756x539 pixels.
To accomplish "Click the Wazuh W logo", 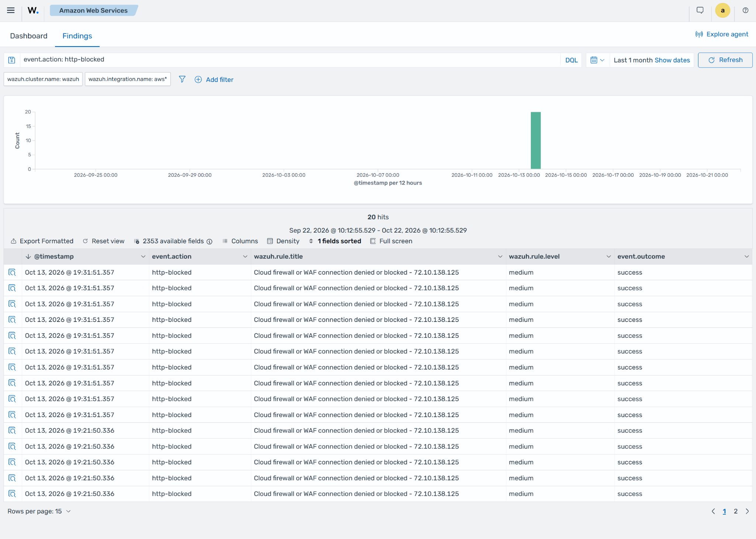I will pos(33,10).
